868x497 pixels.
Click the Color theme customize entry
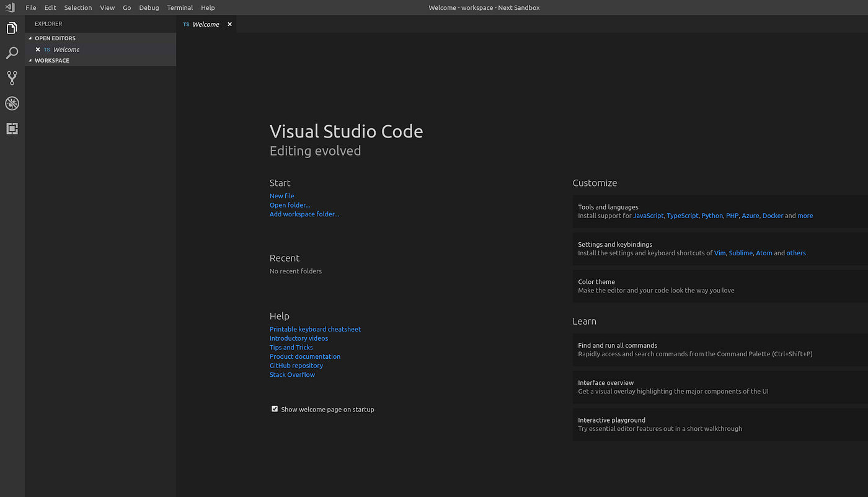[596, 281]
